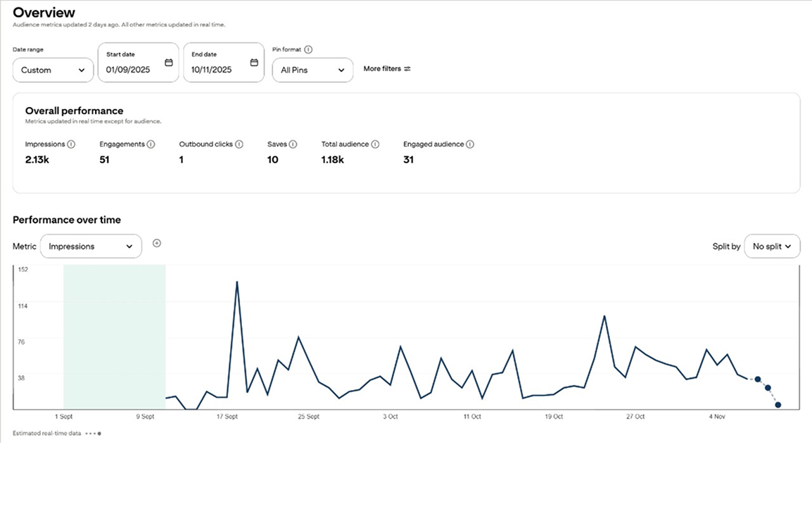Viewport: 812px width, 509px height.
Task: Click the Engagements info icon
Action: pyautogui.click(x=152, y=144)
